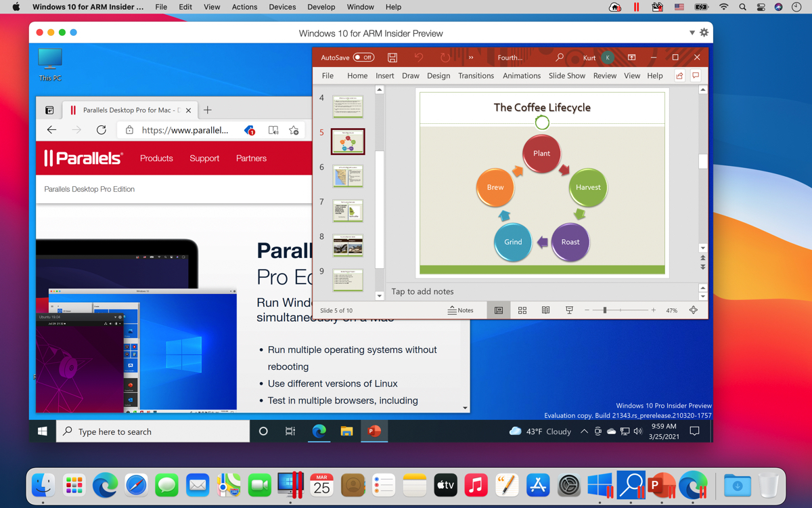Screen dimensions: 812x508
Task: Open the Support link on Parallels site
Action: point(204,158)
